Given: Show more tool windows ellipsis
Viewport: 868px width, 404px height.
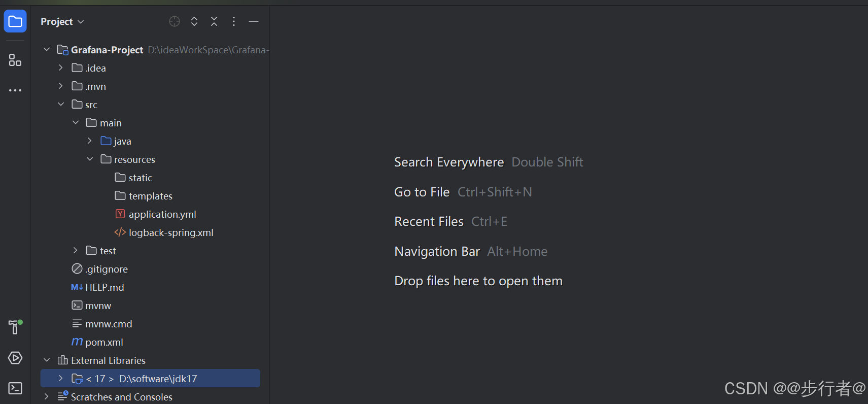Looking at the screenshot, I should (x=15, y=90).
